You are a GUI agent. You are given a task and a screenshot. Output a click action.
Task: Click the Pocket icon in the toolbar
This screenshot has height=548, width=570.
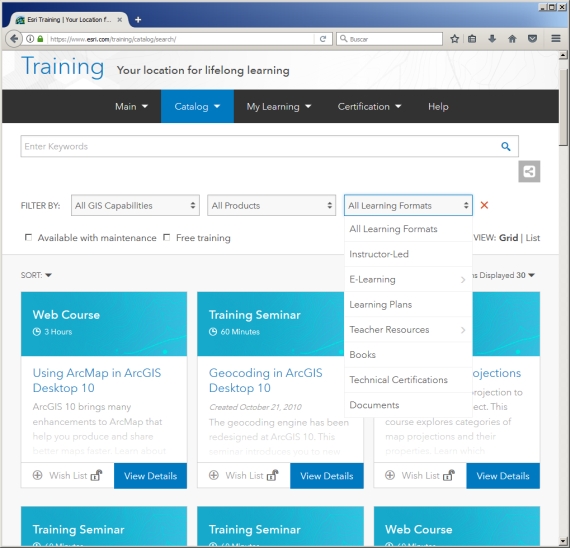(x=533, y=39)
